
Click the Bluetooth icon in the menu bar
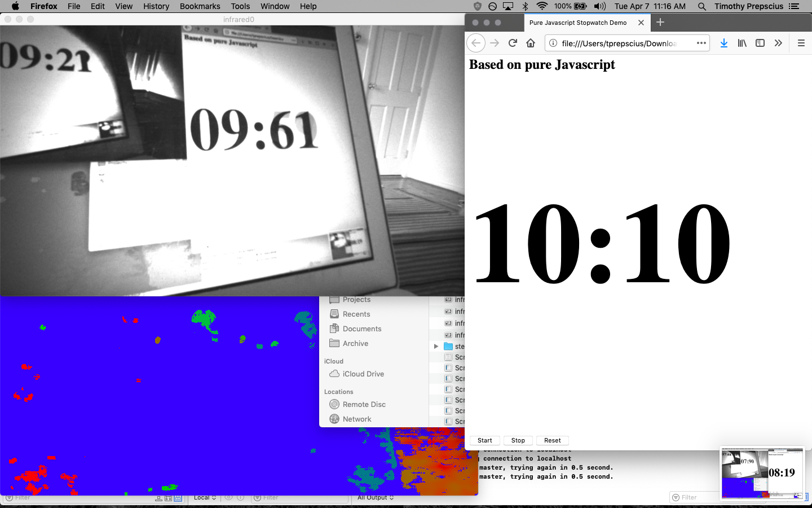pyautogui.click(x=526, y=6)
